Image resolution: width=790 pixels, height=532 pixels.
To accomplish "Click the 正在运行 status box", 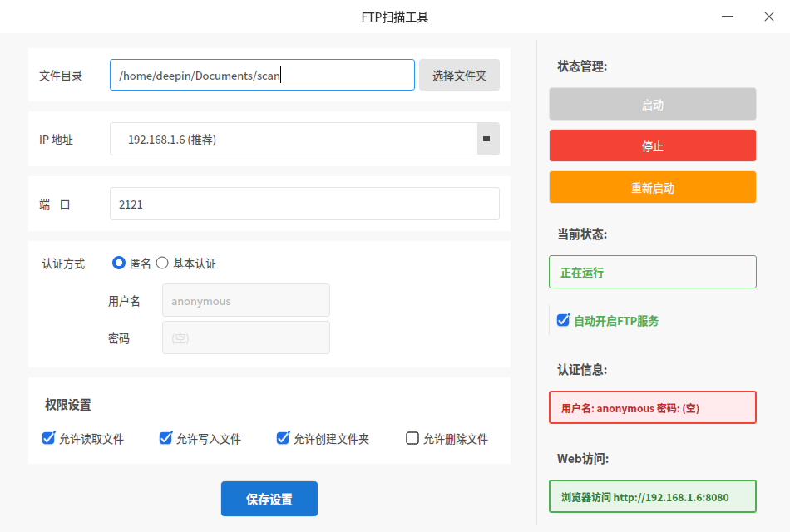I will pos(653,272).
